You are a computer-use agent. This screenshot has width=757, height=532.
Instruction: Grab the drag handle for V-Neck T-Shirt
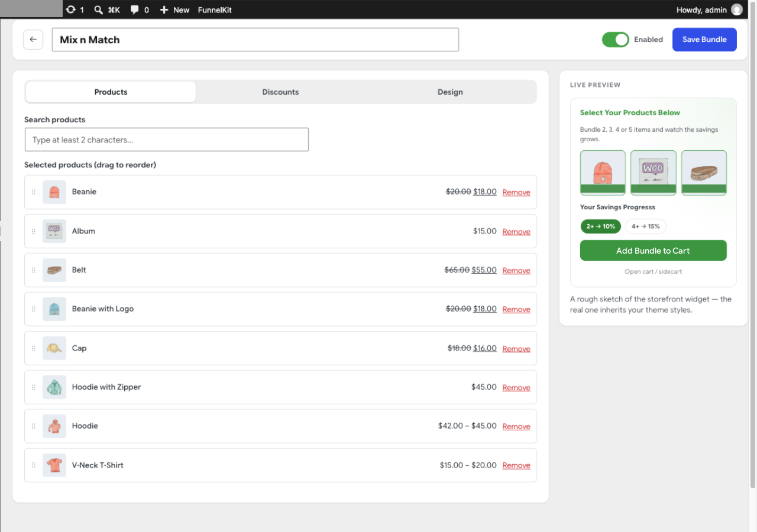pos(33,465)
